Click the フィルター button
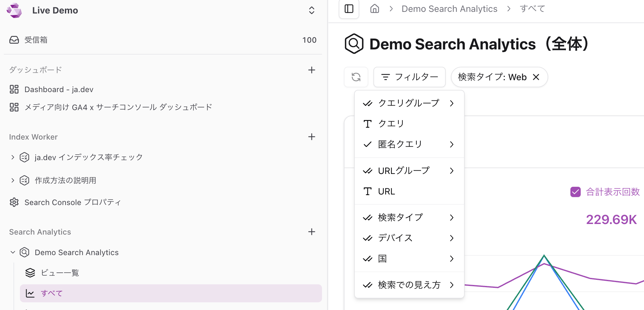 tap(409, 77)
